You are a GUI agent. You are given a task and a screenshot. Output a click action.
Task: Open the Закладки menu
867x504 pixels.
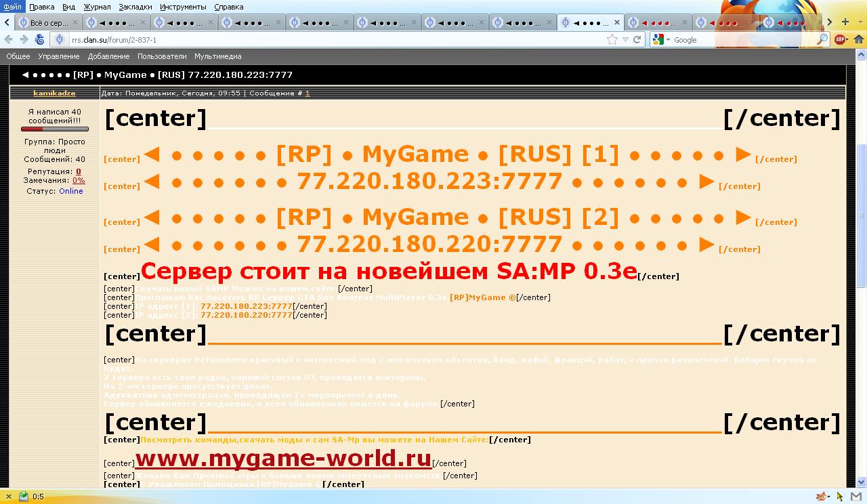pos(135,7)
